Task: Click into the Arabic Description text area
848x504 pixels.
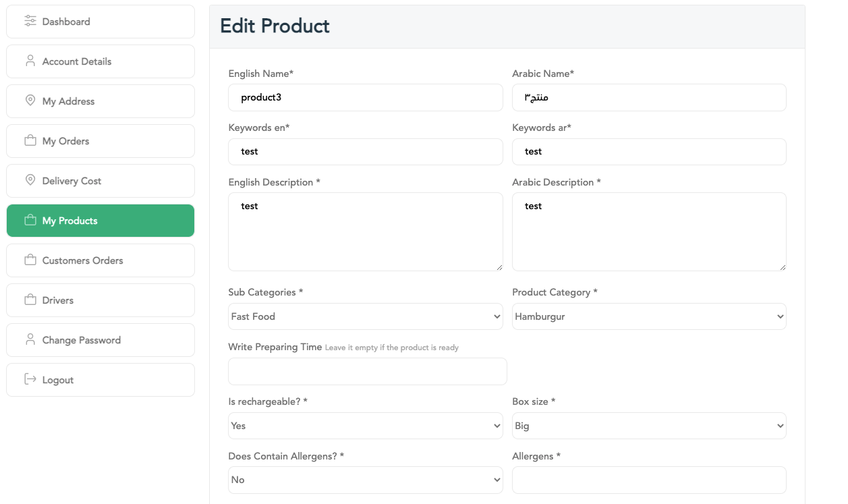Action: point(648,232)
